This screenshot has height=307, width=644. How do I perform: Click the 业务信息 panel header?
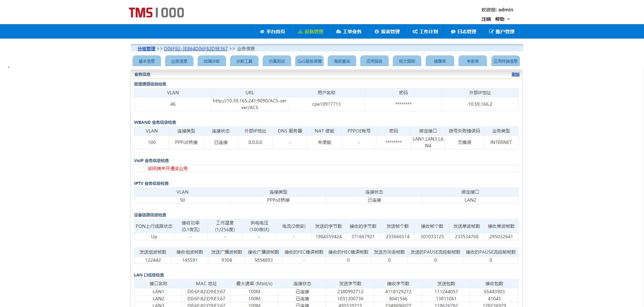(326, 74)
